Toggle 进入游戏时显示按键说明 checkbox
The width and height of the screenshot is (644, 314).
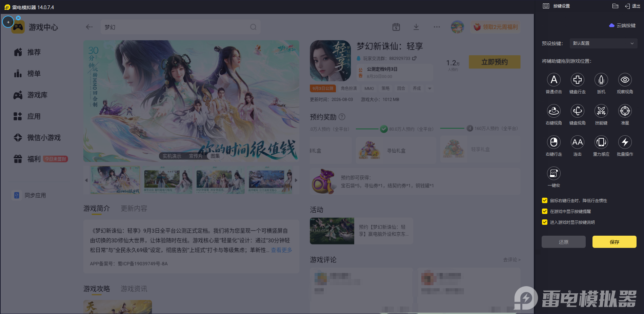tap(545, 222)
